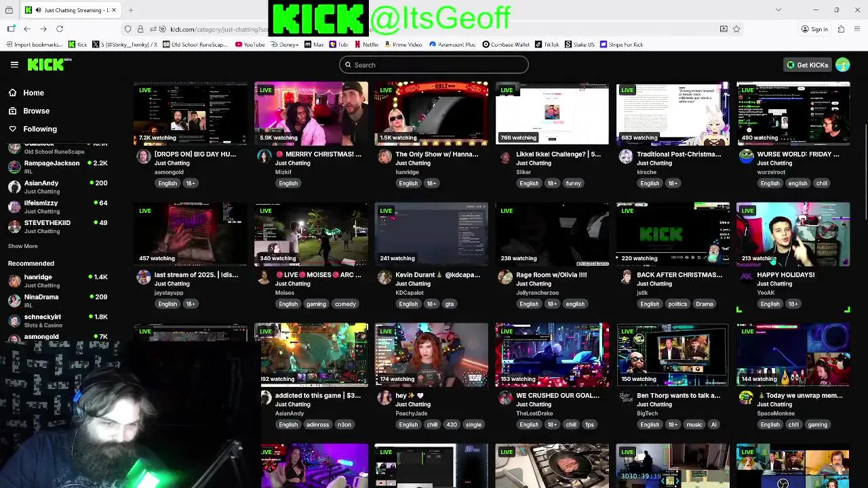Open the Tubi bookmark
Image resolution: width=868 pixels, height=488 pixels.
click(x=338, y=45)
